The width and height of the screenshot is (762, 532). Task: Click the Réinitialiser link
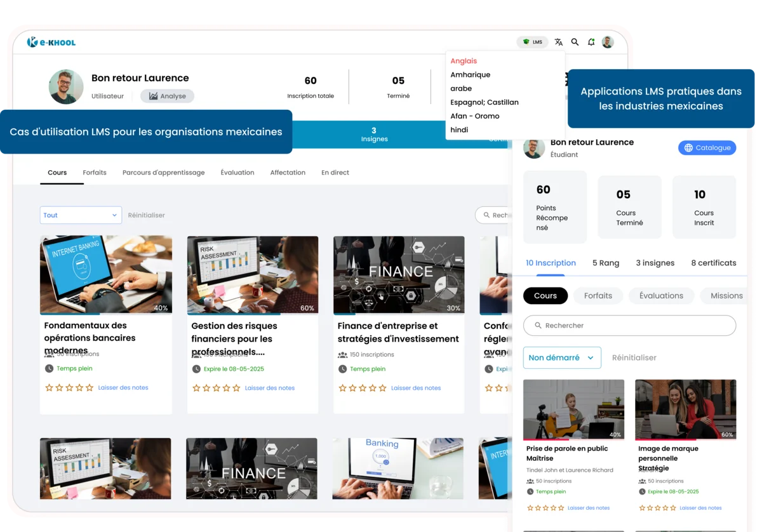[x=146, y=215]
